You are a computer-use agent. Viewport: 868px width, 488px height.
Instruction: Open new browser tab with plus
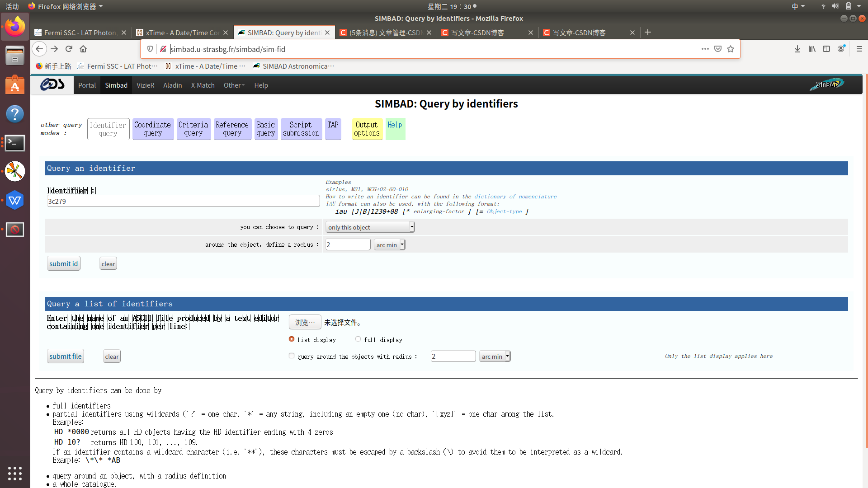pyautogui.click(x=648, y=32)
